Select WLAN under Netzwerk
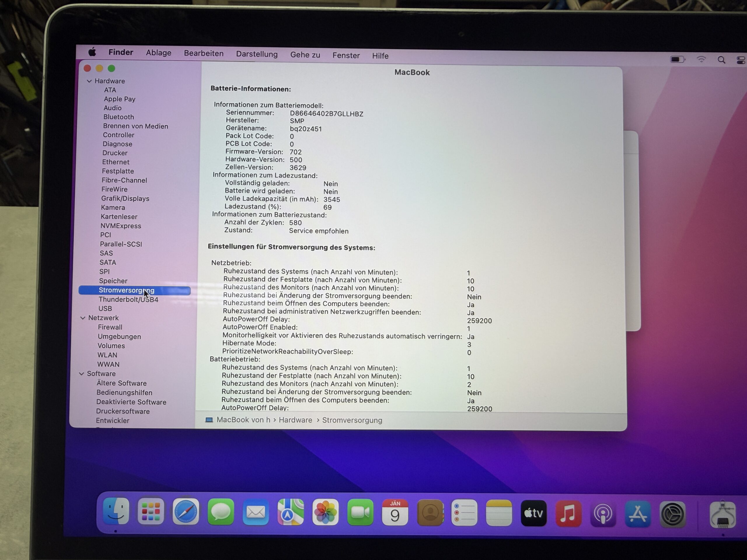Screen dimensions: 747x560 coord(107,355)
